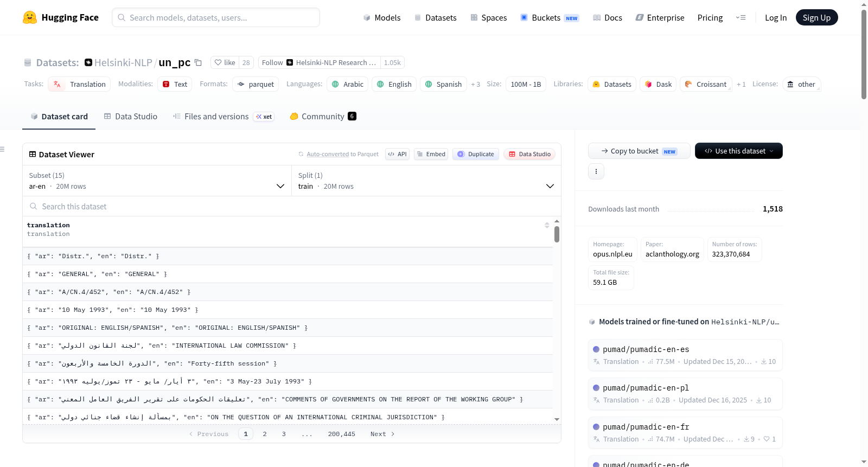Viewport: 868px width, 467px height.
Task: Jump to last page 200,445
Action: tap(342, 434)
